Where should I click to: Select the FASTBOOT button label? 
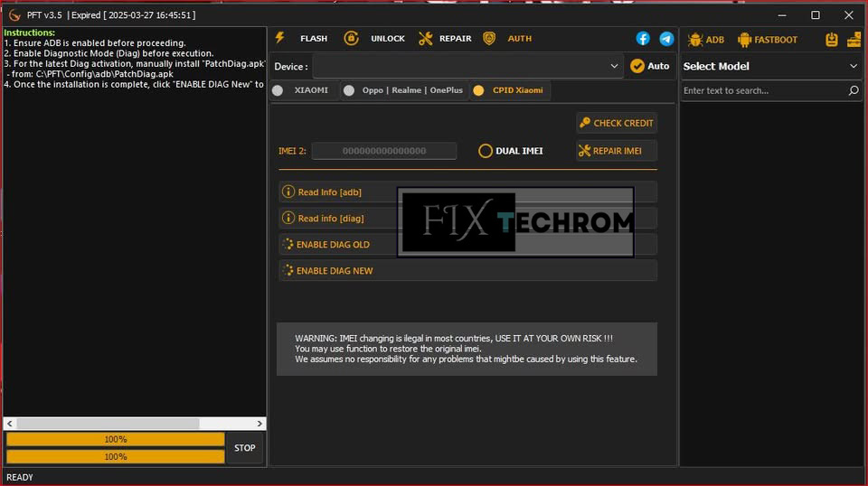[x=776, y=40]
